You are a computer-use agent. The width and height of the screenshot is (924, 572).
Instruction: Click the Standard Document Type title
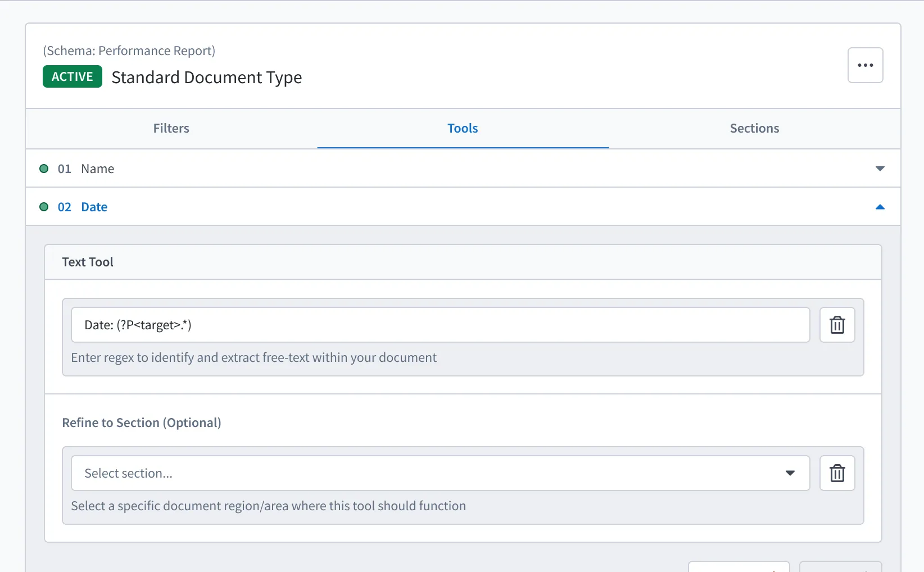tap(207, 77)
